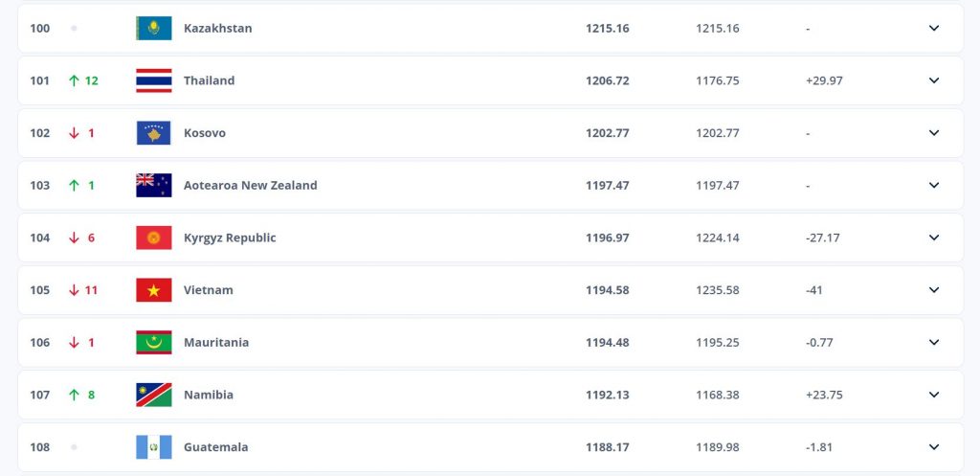Click the Vietnam flag icon
This screenshot has height=476, width=980.
(x=154, y=290)
